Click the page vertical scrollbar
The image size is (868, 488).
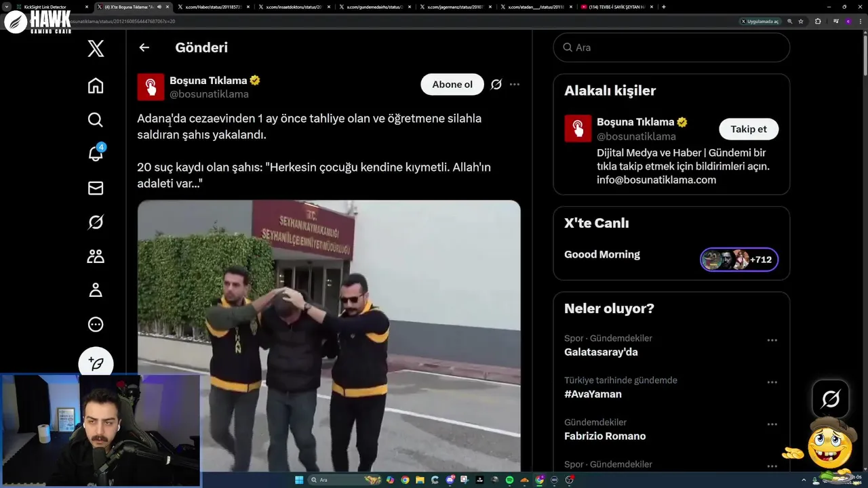[x=865, y=54]
